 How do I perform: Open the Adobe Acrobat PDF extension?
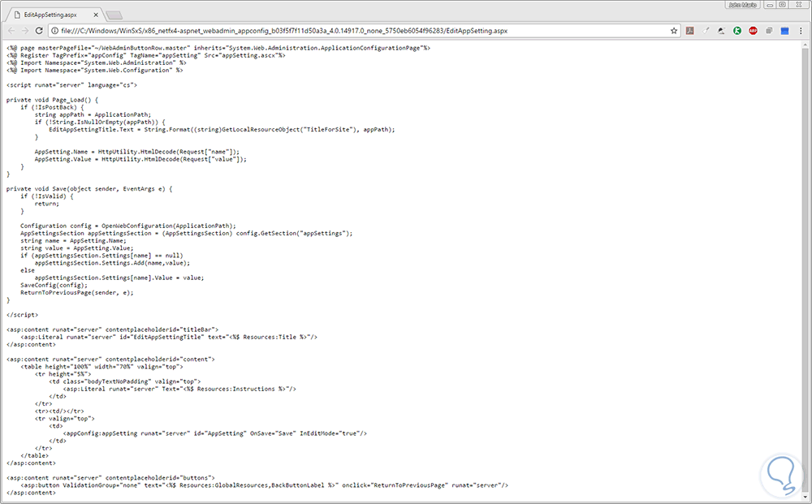(x=689, y=31)
